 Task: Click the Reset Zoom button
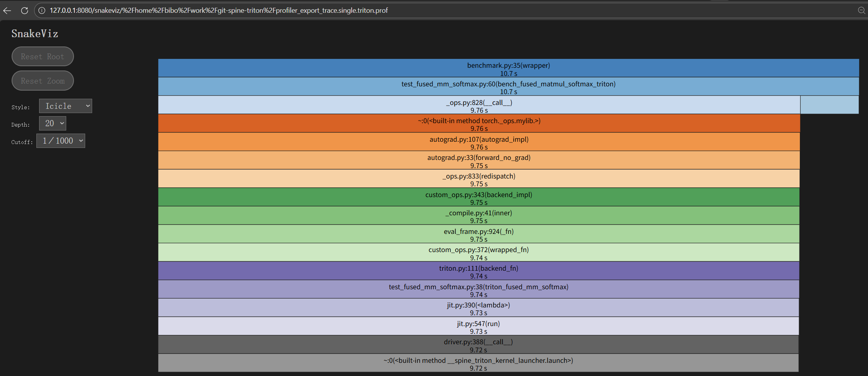pyautogui.click(x=43, y=81)
